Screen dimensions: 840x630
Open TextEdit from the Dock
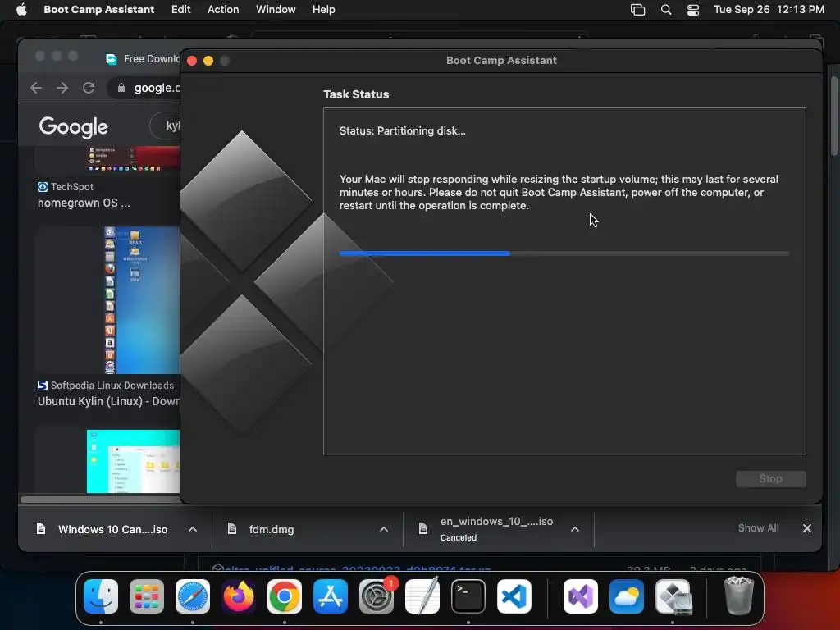click(422, 596)
